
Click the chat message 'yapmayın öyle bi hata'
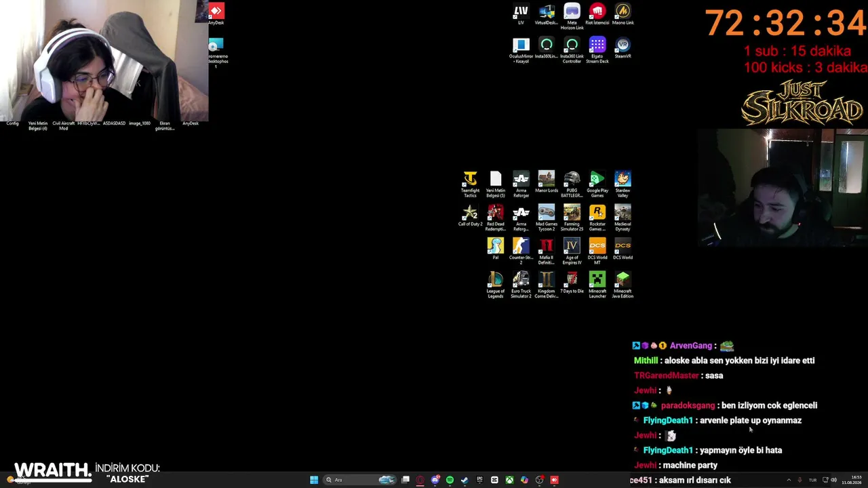pyautogui.click(x=741, y=450)
